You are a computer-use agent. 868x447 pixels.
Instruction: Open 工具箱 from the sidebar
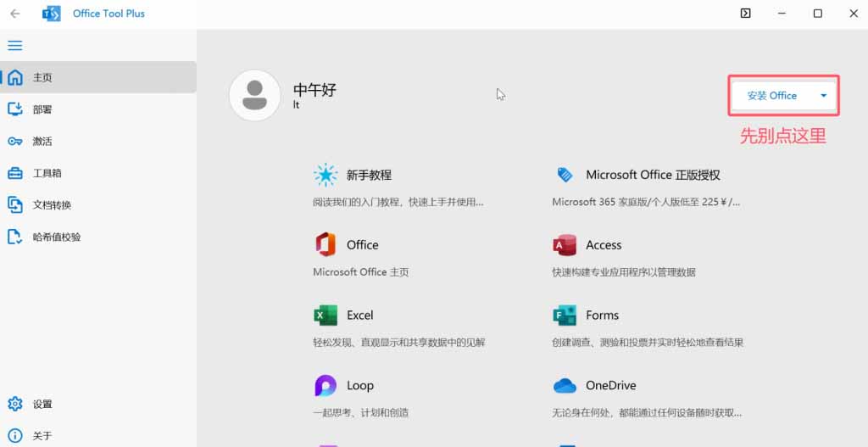click(x=98, y=173)
